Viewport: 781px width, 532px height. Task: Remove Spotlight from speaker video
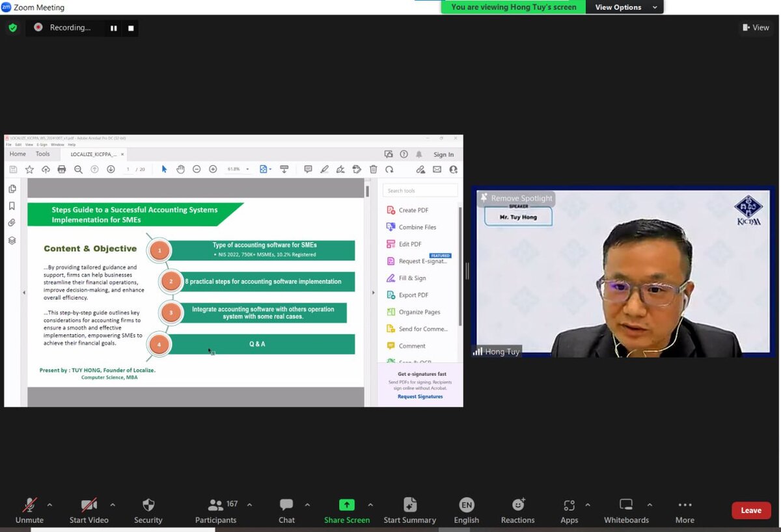pos(516,198)
